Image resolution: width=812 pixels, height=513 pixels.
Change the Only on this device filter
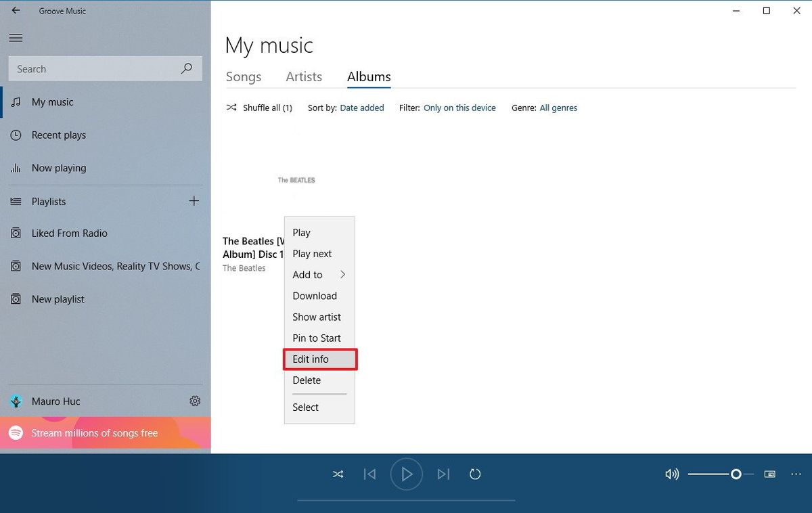point(459,108)
